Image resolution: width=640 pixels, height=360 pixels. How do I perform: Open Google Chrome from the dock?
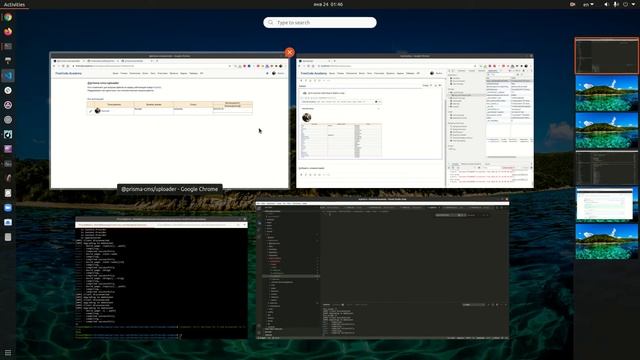tap(8, 17)
